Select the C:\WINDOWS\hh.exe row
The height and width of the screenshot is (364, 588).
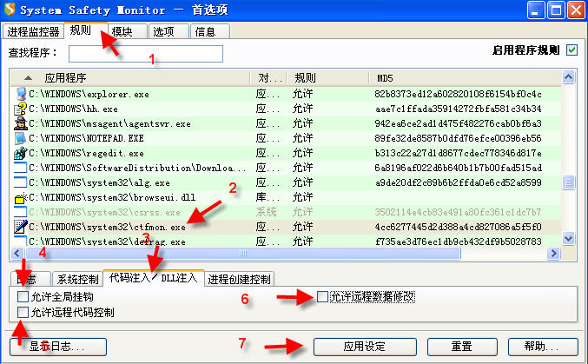tap(286, 109)
